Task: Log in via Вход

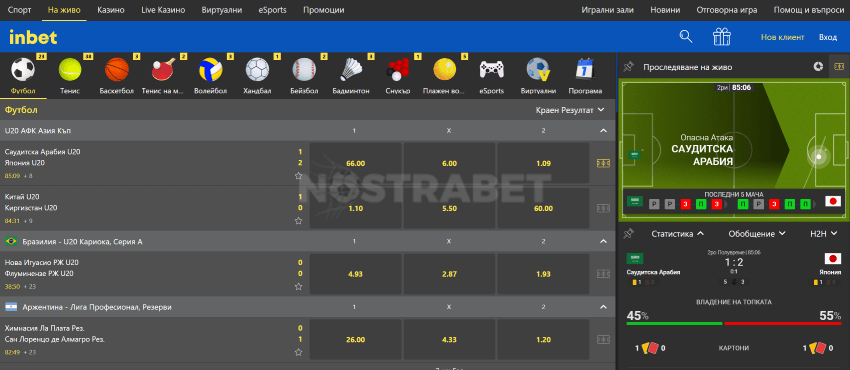Action: pos(828,37)
